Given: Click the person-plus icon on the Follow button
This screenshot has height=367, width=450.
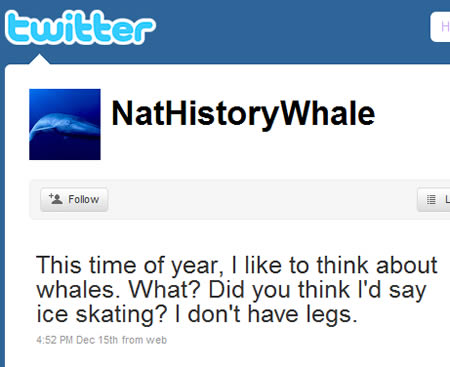Looking at the screenshot, I should click(x=56, y=199).
